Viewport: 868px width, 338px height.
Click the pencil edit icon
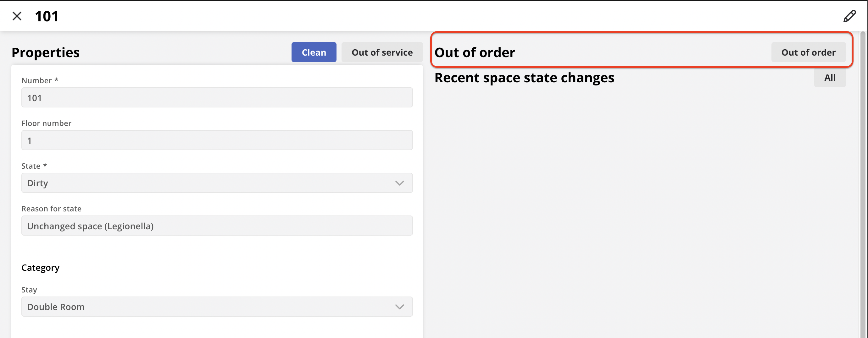[849, 16]
